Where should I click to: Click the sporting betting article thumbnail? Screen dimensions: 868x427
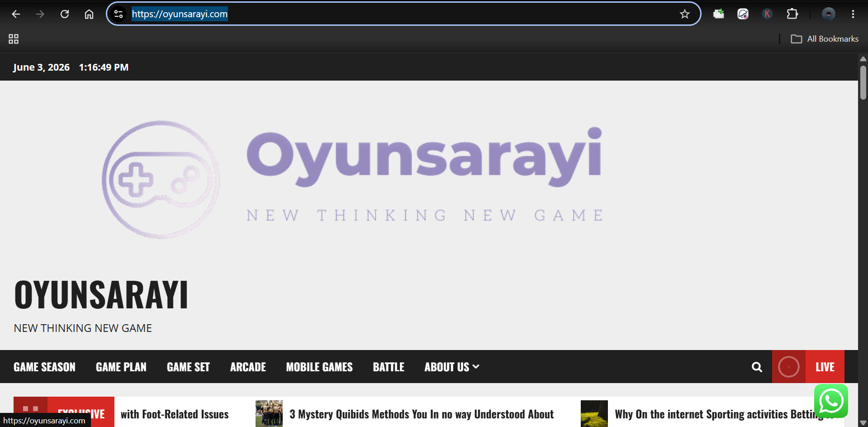click(x=594, y=413)
